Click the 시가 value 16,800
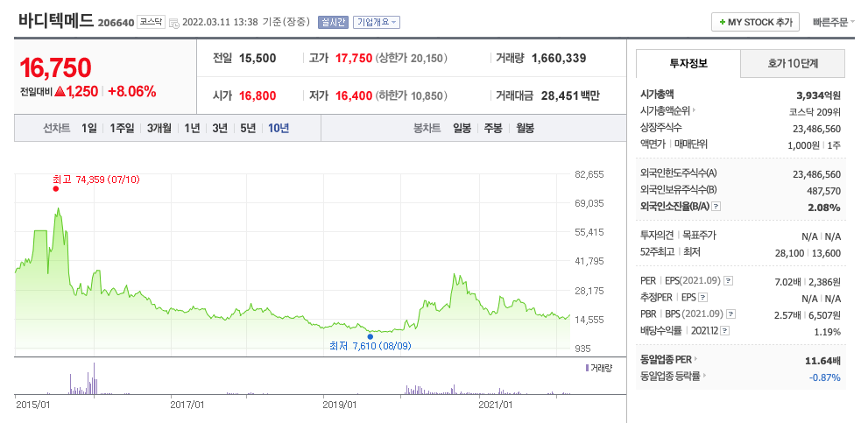868x423 pixels. click(x=258, y=95)
